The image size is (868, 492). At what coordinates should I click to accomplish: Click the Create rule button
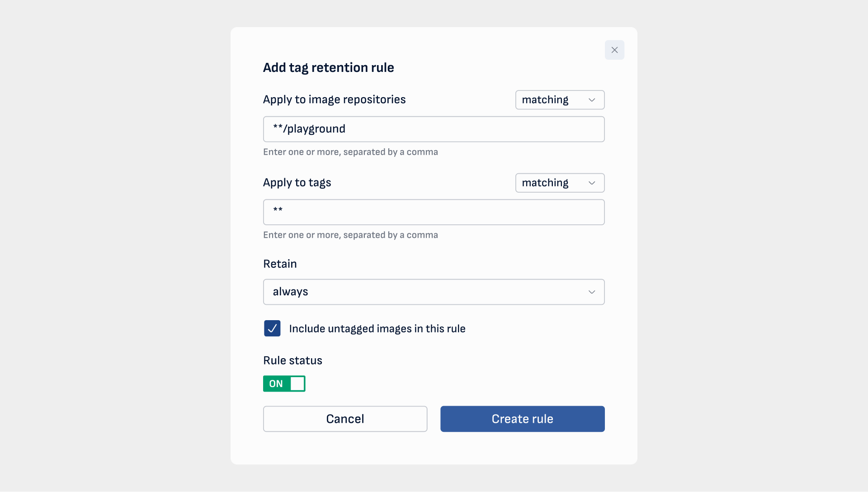[522, 419]
